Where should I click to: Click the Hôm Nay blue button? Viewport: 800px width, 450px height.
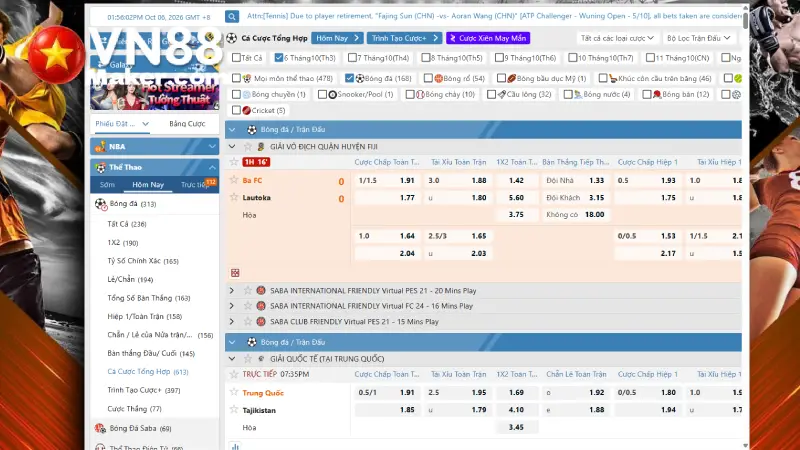pos(337,38)
